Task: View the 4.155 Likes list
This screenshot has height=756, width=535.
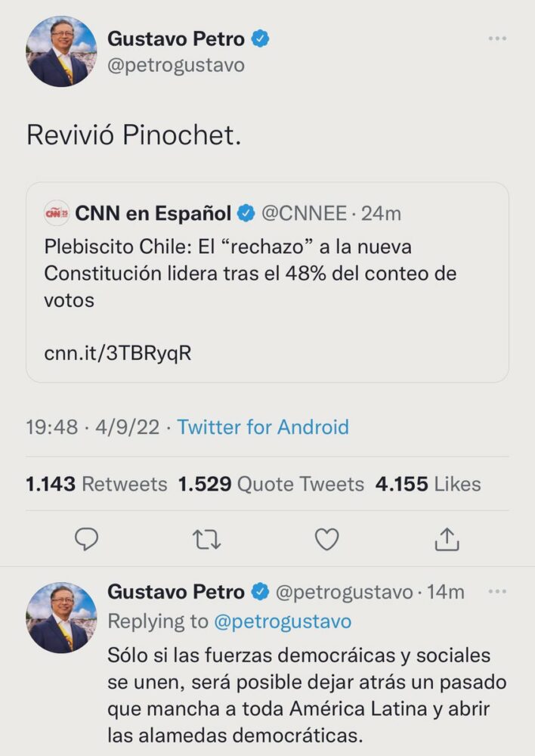Action: (427, 484)
